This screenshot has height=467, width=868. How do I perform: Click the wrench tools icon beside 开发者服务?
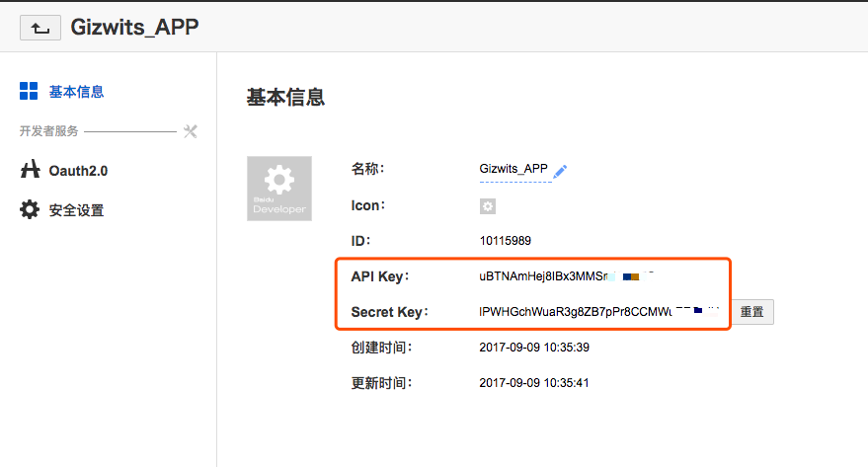pyautogui.click(x=191, y=131)
